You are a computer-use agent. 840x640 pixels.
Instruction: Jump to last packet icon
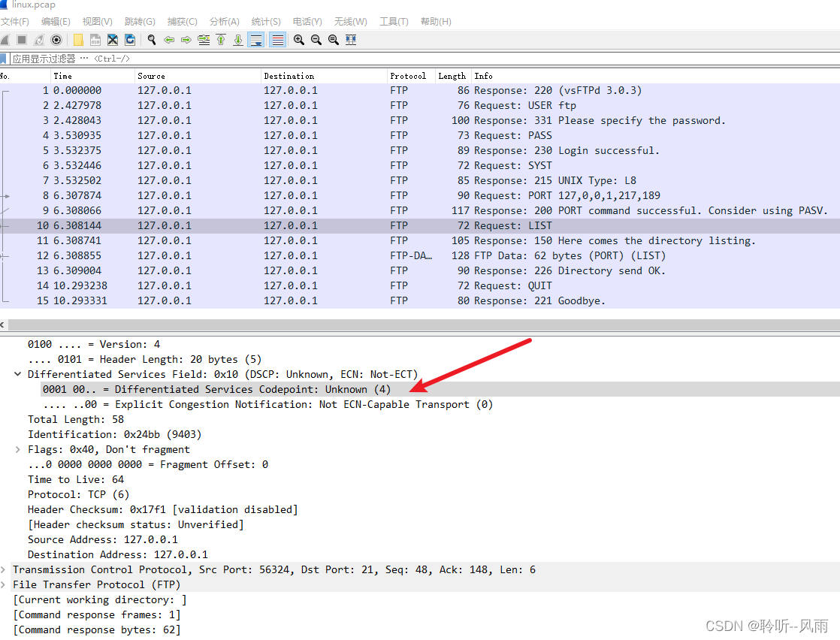tap(238, 40)
